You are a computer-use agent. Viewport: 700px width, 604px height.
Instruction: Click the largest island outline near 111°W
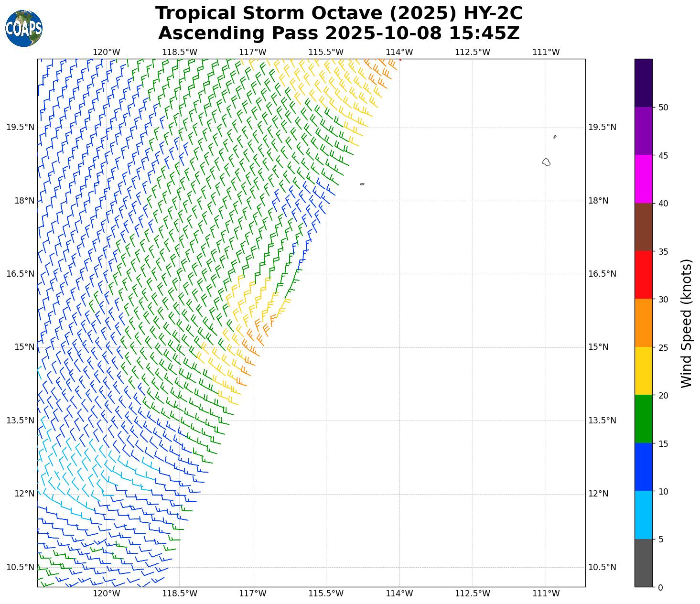tap(546, 162)
